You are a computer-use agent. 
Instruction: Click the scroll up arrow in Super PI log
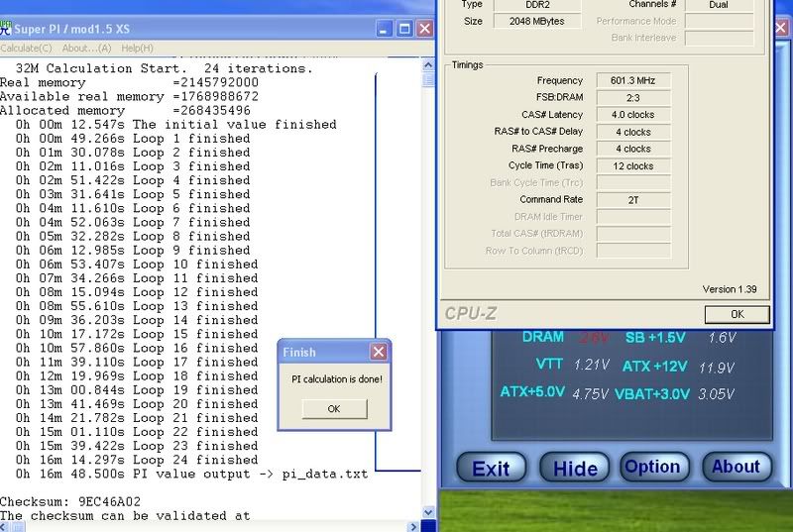tap(428, 64)
